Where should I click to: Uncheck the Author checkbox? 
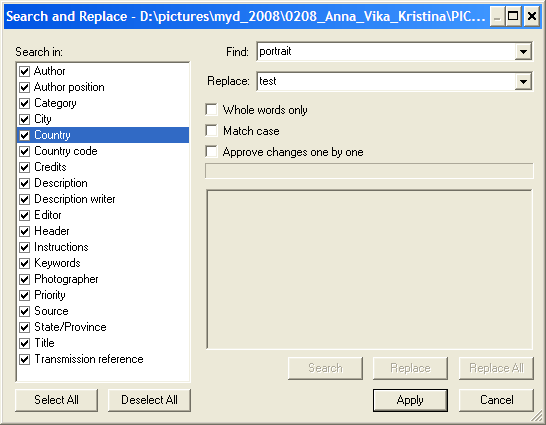pyautogui.click(x=24, y=71)
